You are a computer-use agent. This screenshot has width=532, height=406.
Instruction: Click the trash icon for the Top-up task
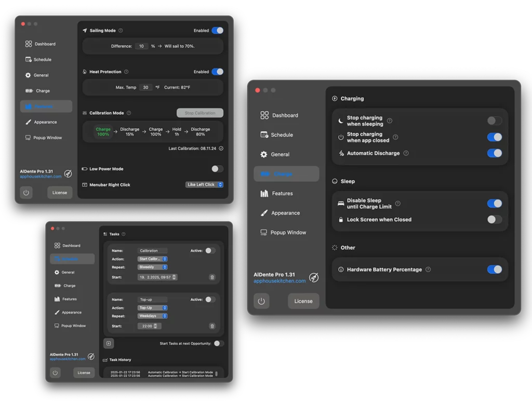(x=212, y=326)
